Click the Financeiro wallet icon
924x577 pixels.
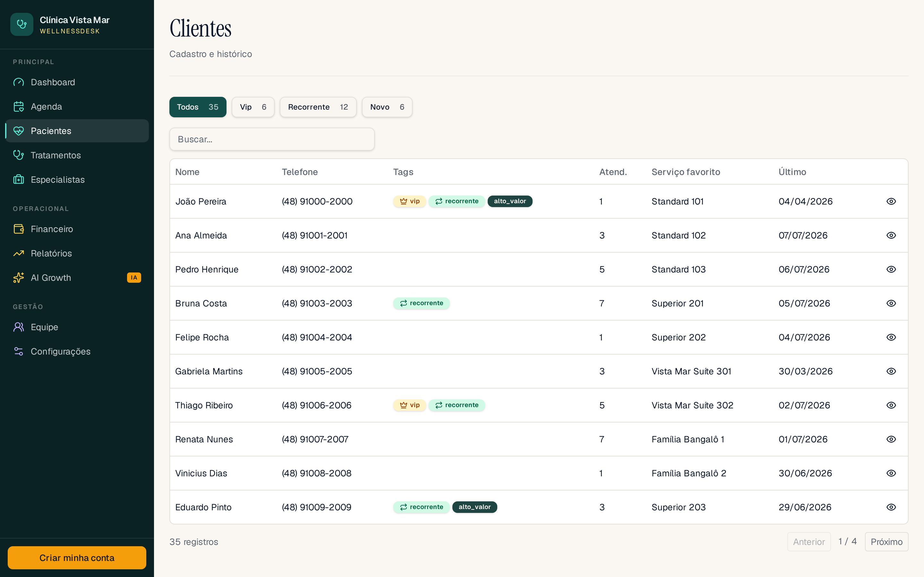click(x=18, y=229)
